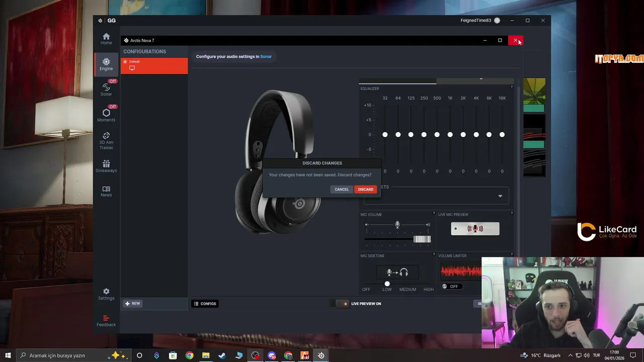This screenshot has height=362, width=644.
Task: Follow the Sonar link
Action: coord(266,57)
